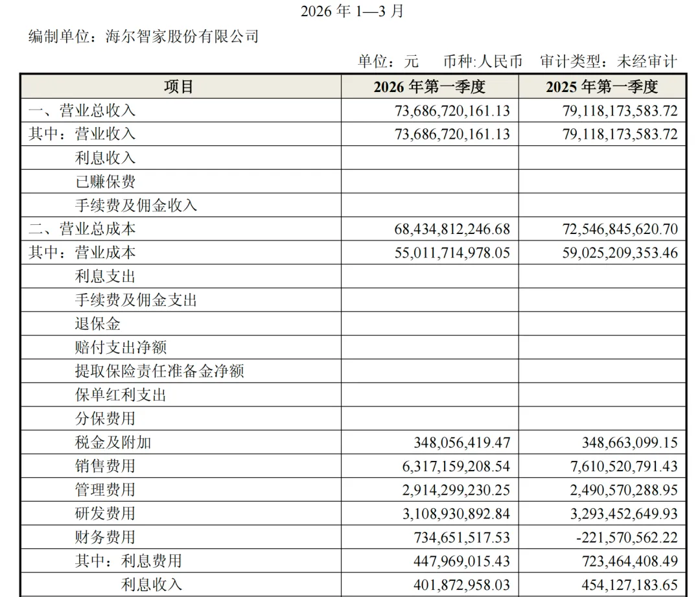Screen dimensions: 700x597
Task: Click the 销售费用 row label
Action: pyautogui.click(x=106, y=466)
